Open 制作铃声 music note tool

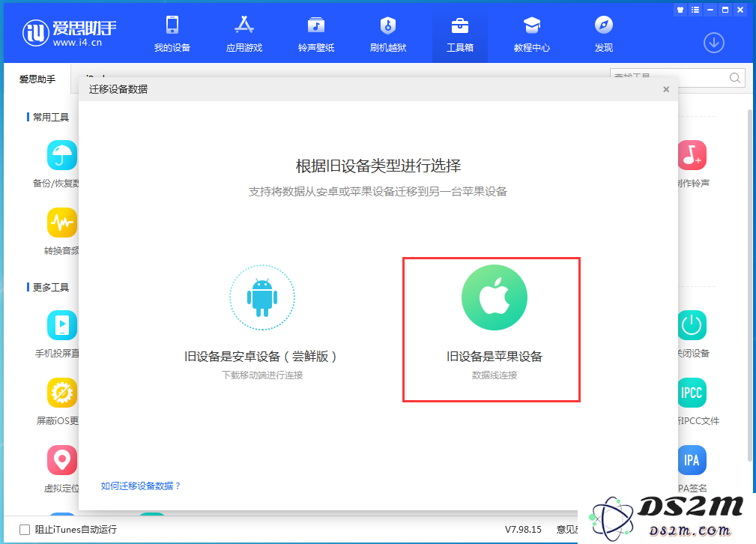pos(692,155)
